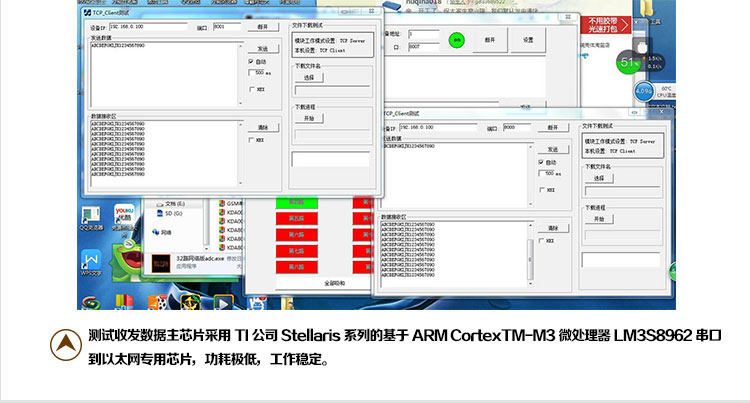Click 清除 button in port 8000 window

553,229
